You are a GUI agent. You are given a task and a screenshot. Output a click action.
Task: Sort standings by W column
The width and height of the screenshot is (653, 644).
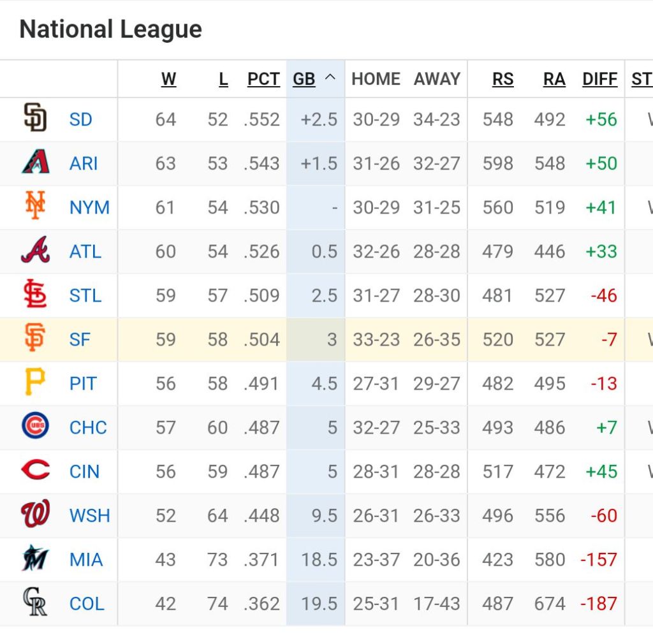click(168, 79)
